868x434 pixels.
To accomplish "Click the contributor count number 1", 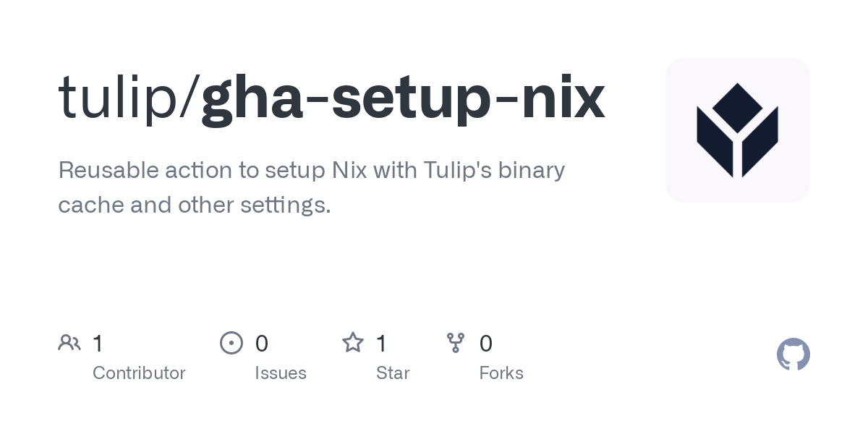I will click(98, 344).
